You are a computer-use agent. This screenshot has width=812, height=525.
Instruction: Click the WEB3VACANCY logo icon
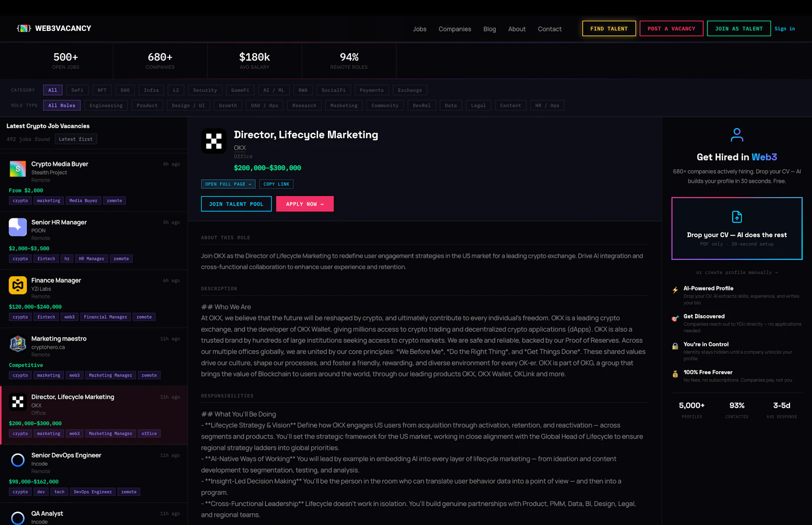(24, 28)
